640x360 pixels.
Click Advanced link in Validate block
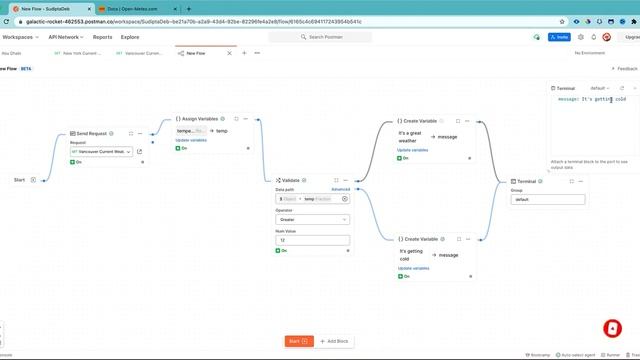341,189
